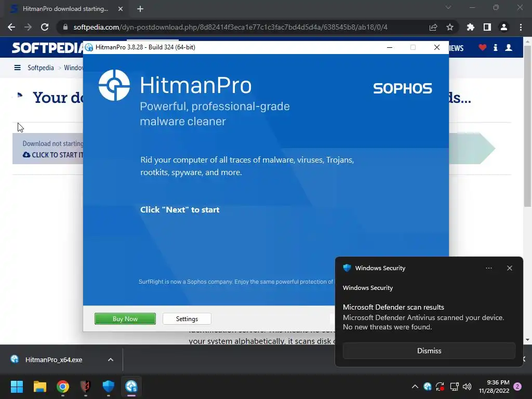The image size is (532, 399).
Task: Open Google Chrome from taskbar
Action: click(x=63, y=386)
